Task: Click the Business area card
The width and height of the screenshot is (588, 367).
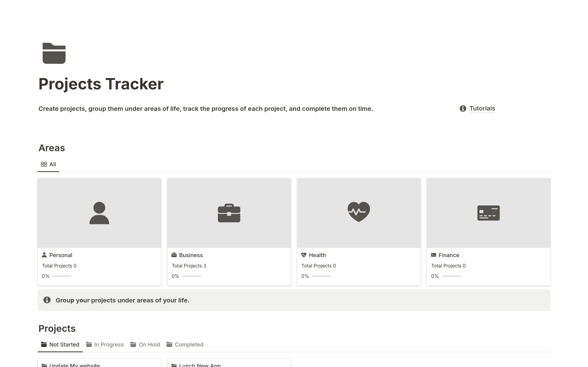Action: click(229, 231)
